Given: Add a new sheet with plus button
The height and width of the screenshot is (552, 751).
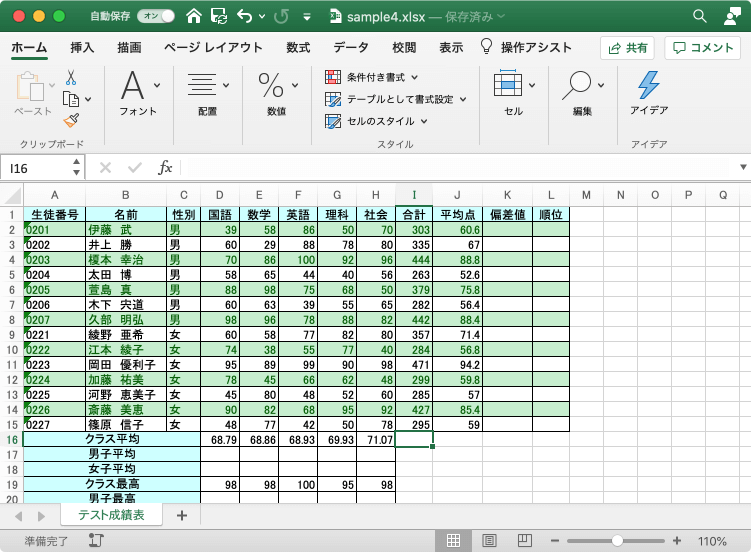Looking at the screenshot, I should [182, 516].
